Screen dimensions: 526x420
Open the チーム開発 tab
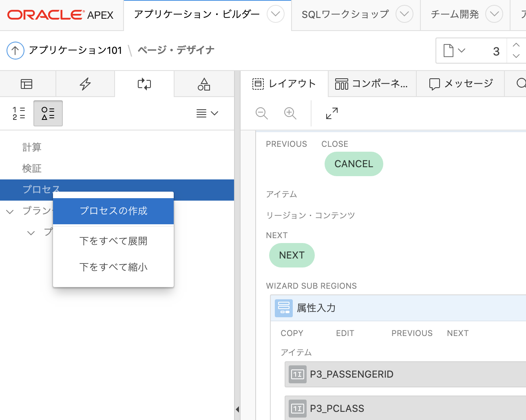(455, 14)
